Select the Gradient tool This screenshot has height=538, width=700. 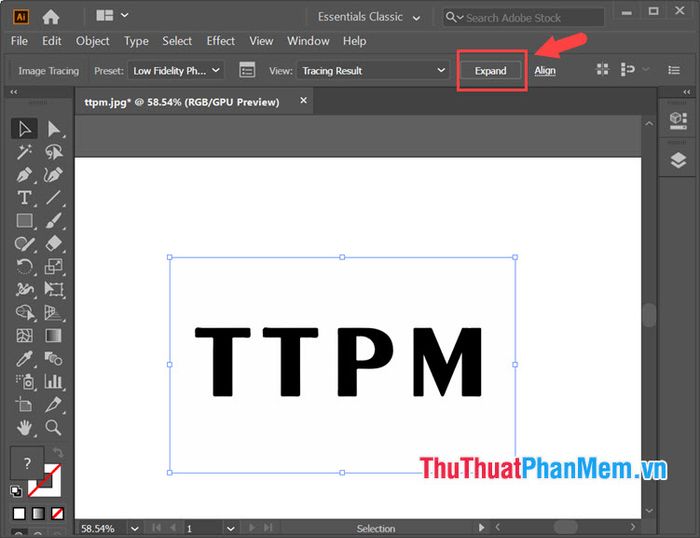(54, 335)
